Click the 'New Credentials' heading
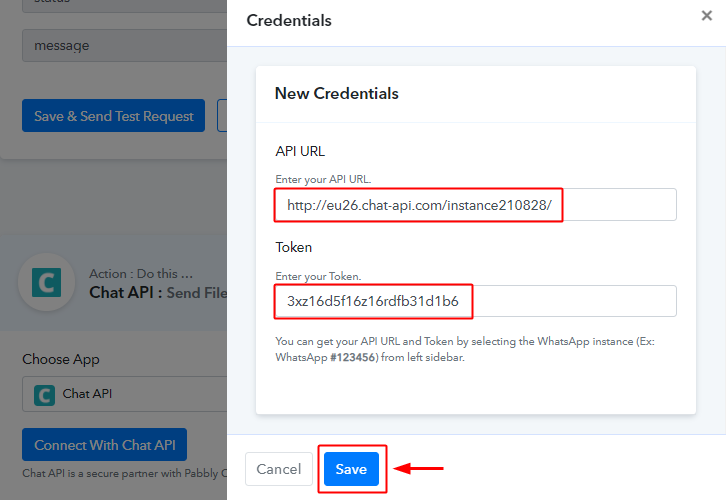726x500 pixels. [x=337, y=94]
